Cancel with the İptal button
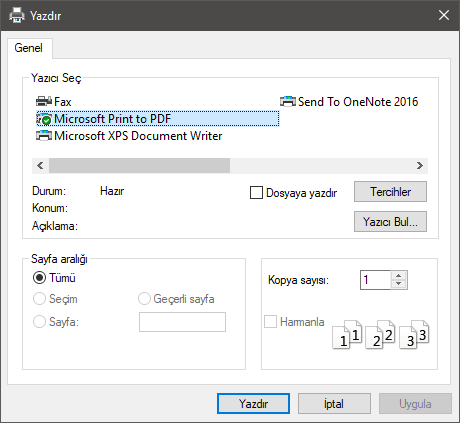Viewport: 460px width, 423px height. (x=334, y=404)
